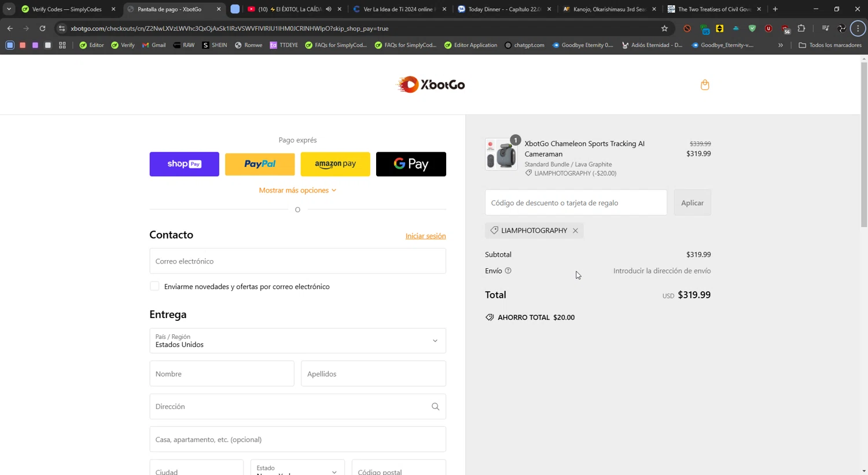Open País / Región dropdown

(x=297, y=341)
